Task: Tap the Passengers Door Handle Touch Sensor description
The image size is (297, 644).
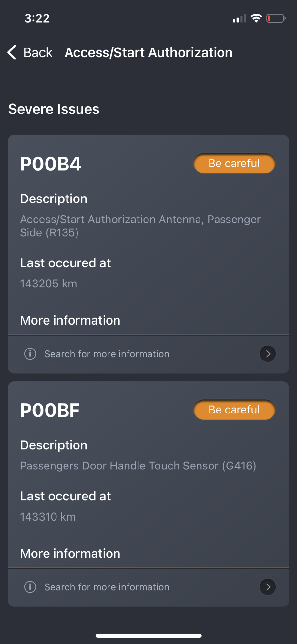Action: (x=138, y=466)
